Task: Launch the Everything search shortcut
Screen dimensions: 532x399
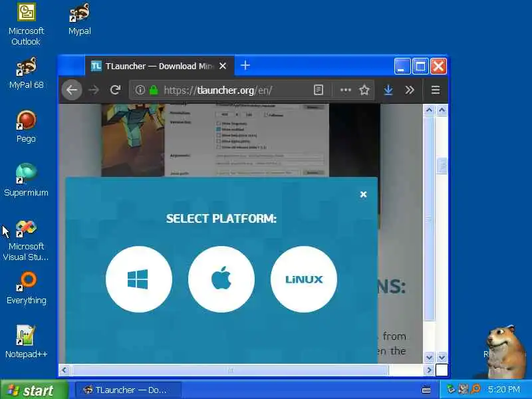Action: [26, 288]
